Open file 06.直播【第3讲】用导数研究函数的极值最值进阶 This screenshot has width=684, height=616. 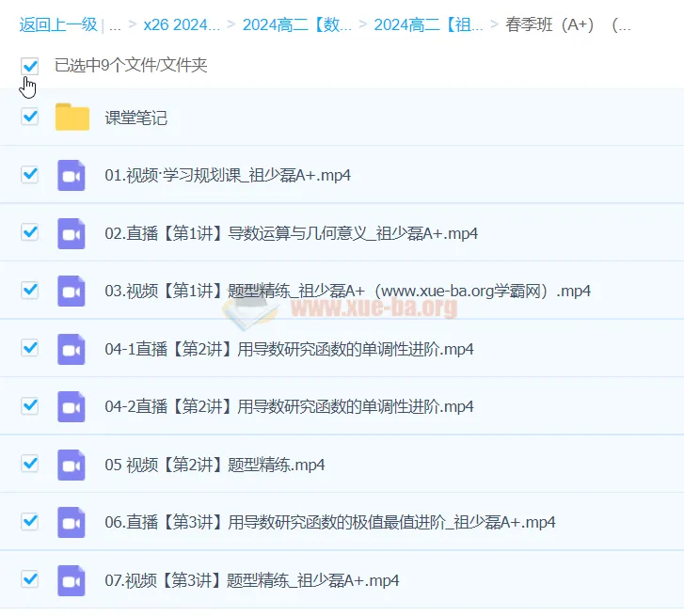(x=329, y=522)
